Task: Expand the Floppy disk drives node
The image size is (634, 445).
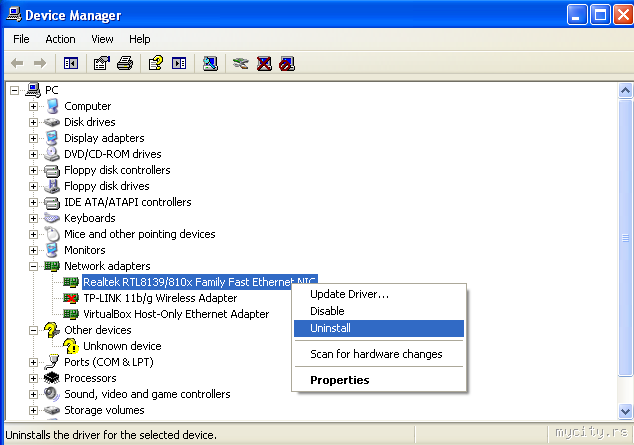Action: (x=34, y=186)
